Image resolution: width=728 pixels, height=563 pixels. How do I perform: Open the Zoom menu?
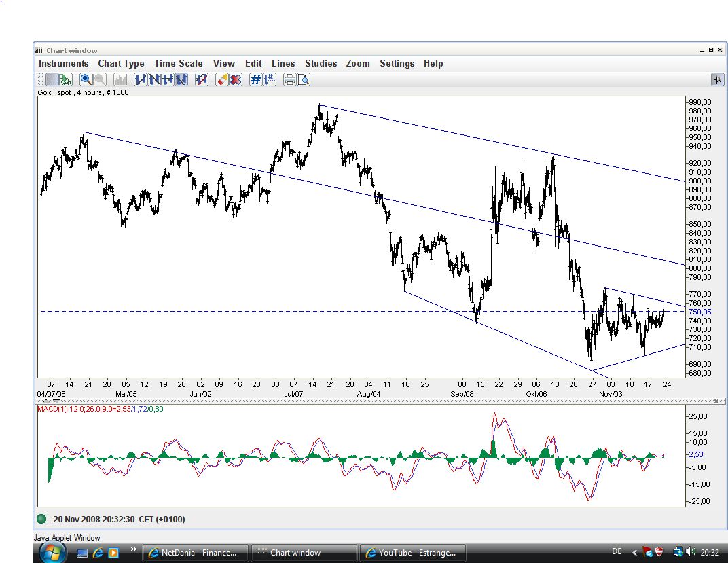[x=358, y=64]
